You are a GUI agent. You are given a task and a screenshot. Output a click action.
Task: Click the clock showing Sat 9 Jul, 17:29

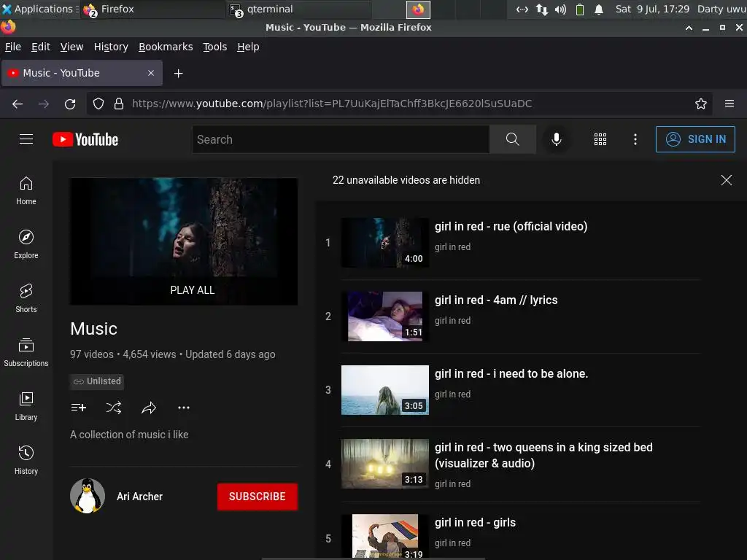pyautogui.click(x=651, y=9)
